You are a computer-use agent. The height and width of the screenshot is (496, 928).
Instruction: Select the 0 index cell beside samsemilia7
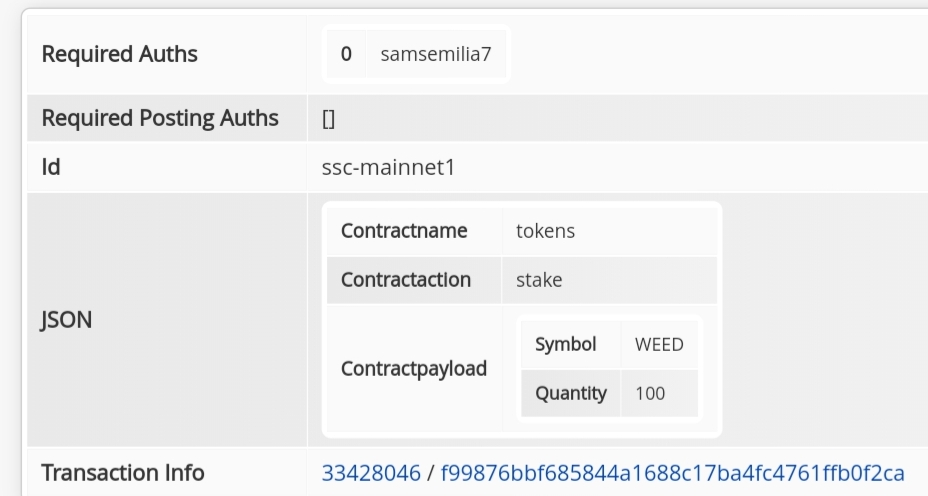click(x=346, y=54)
